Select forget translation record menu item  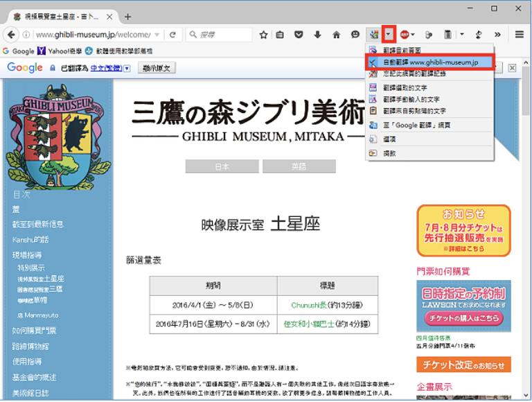(429, 73)
